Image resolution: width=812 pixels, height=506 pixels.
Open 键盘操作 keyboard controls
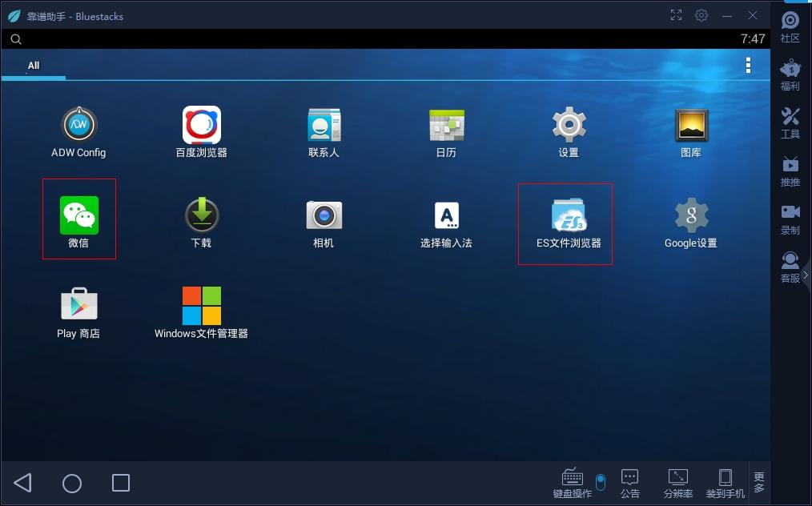[x=573, y=484]
